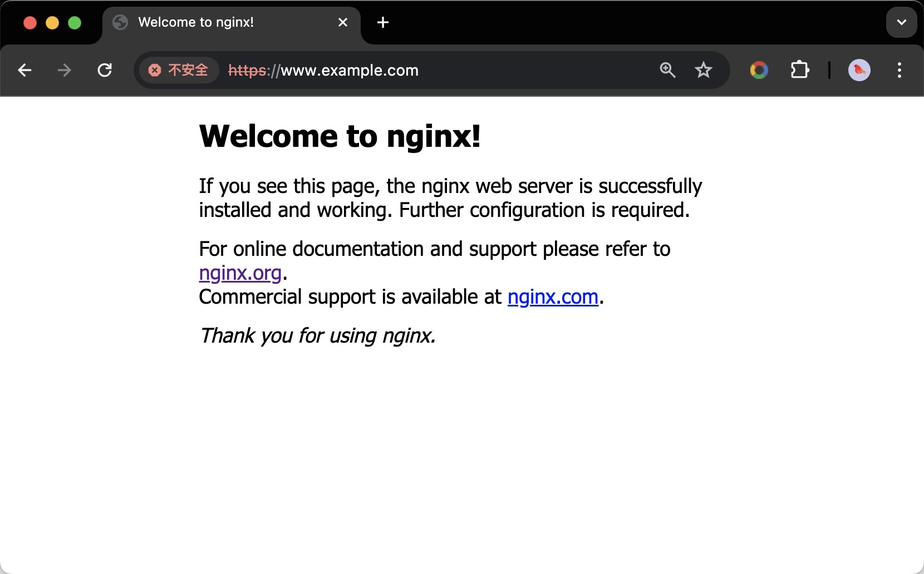Open the zoom magnifier in address bar
Screen dimensions: 924x574
[667, 70]
